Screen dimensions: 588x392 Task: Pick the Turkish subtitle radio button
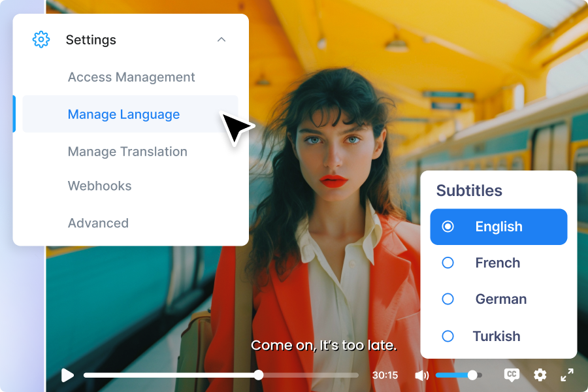coord(448,336)
